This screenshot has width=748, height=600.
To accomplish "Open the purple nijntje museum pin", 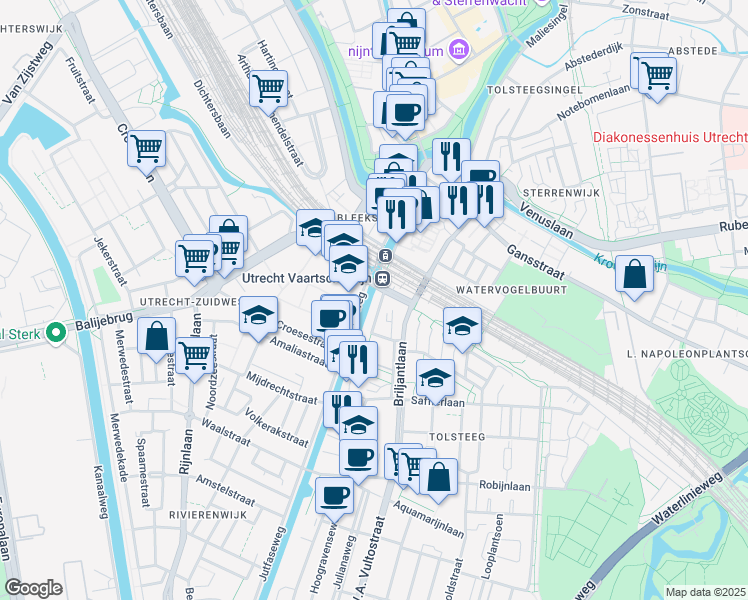I will [x=460, y=50].
